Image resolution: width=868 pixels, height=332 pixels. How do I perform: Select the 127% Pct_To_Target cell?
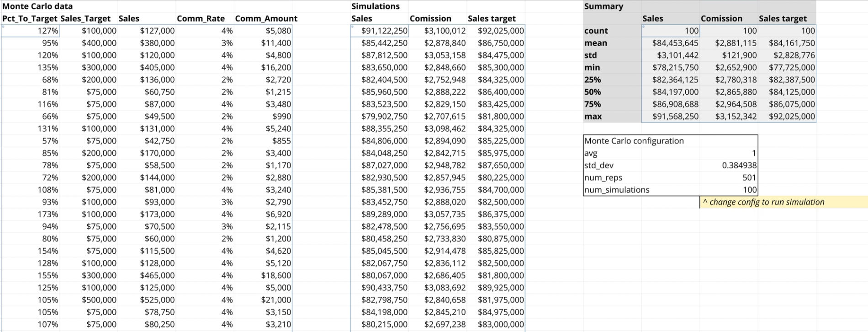(30, 31)
